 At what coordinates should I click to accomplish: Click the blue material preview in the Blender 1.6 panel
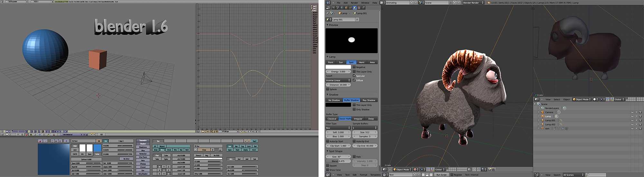click(x=54, y=159)
